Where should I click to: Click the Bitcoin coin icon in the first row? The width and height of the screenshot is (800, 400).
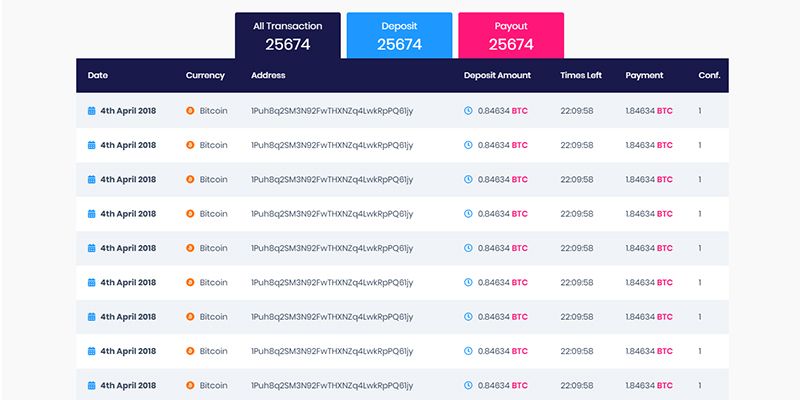[190, 111]
